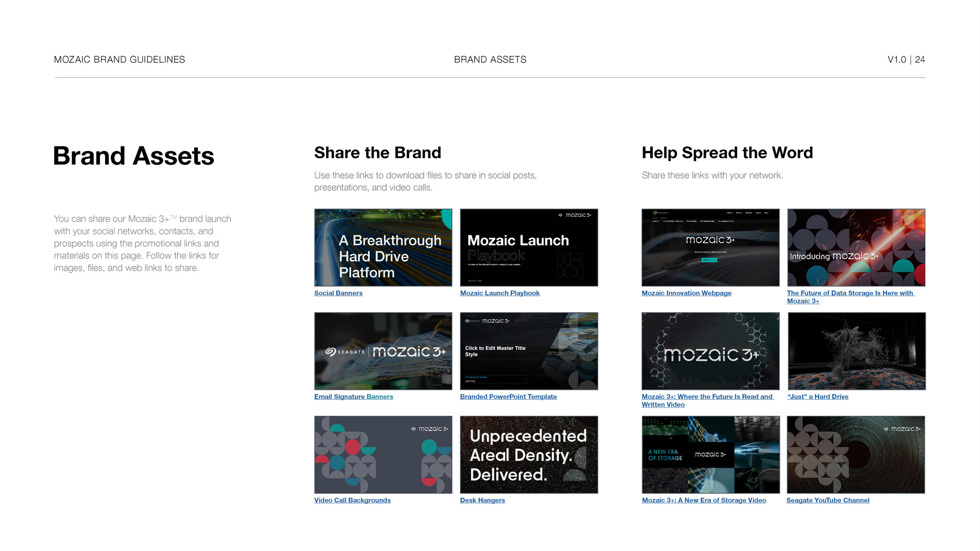This screenshot has width=980, height=551.
Task: Open the Mozaic Innovation Webpage link
Action: point(687,293)
